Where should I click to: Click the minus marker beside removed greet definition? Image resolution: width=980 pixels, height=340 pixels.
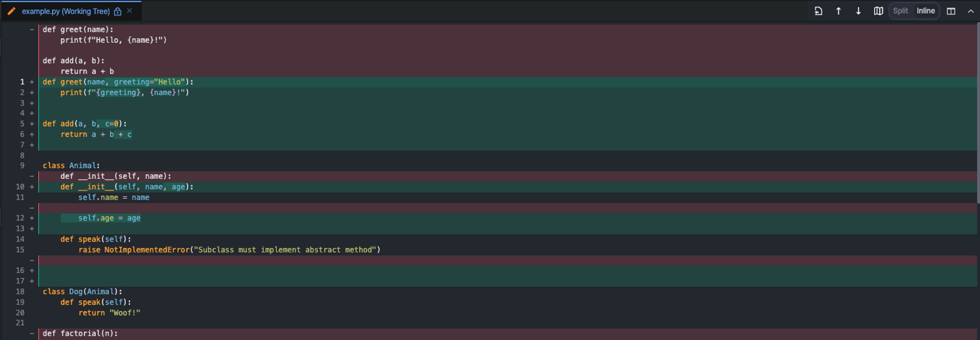click(x=32, y=29)
